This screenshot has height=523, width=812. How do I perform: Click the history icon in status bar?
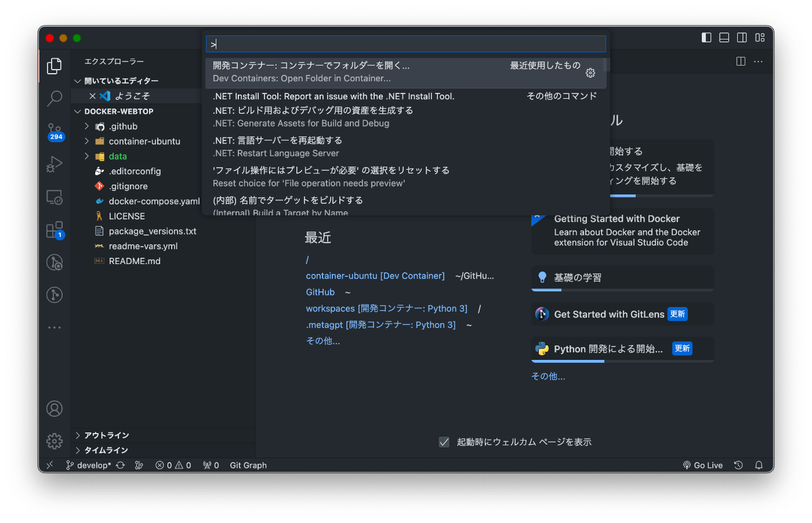click(738, 465)
